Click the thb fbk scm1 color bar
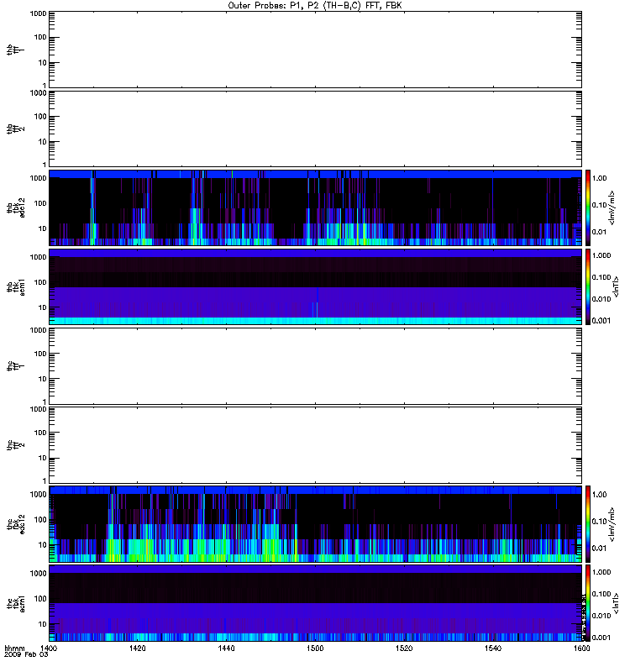Viewport: 630px width, 672px height. point(588,286)
